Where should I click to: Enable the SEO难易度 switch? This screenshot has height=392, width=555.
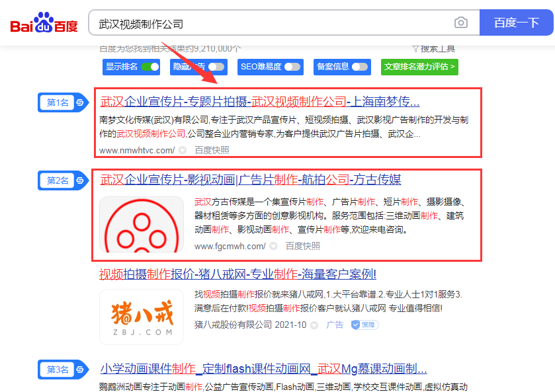292,67
